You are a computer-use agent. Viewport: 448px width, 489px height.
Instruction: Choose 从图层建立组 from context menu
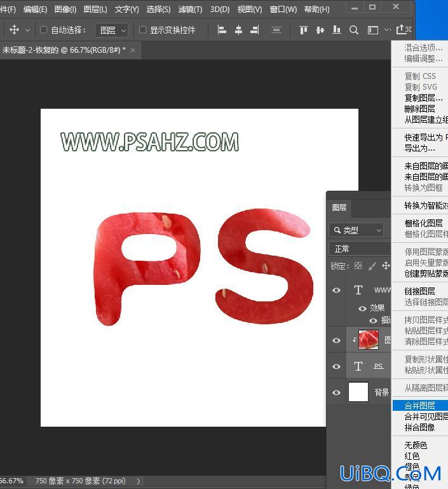420,120
